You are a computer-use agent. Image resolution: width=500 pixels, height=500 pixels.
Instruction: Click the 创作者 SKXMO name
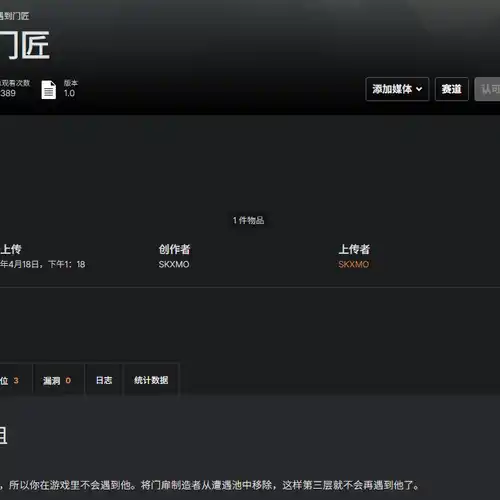[174, 264]
